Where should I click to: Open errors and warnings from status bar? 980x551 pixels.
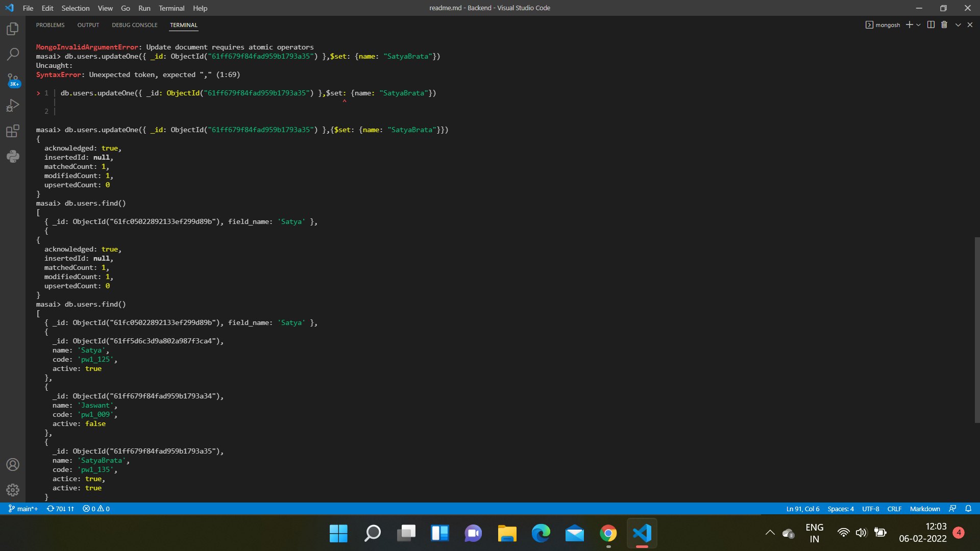coord(95,509)
